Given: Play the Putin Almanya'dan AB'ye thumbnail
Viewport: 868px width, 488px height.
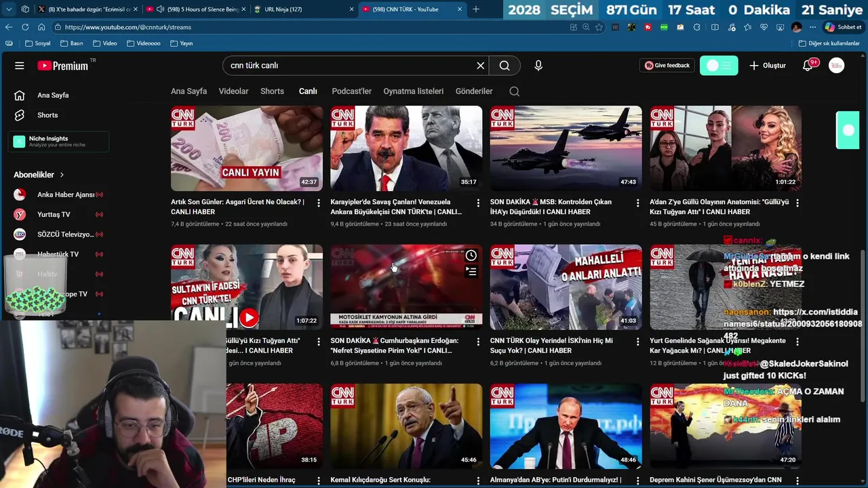Looking at the screenshot, I should click(x=566, y=426).
